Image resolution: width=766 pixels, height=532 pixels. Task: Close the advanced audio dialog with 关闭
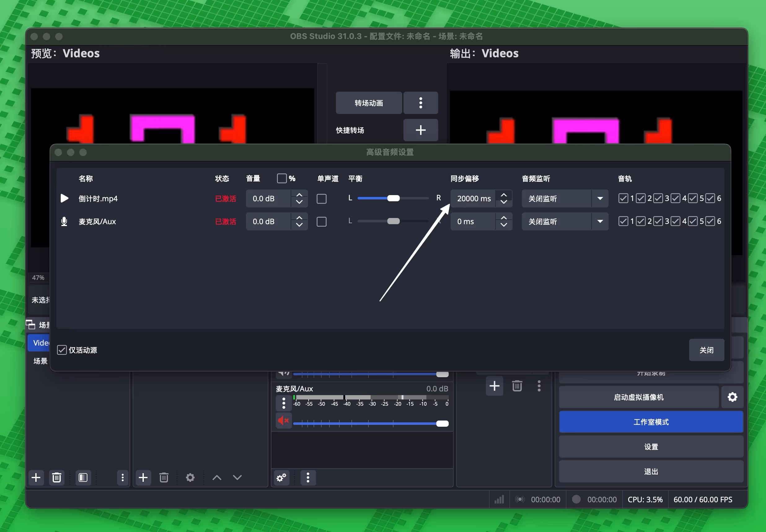(x=706, y=350)
